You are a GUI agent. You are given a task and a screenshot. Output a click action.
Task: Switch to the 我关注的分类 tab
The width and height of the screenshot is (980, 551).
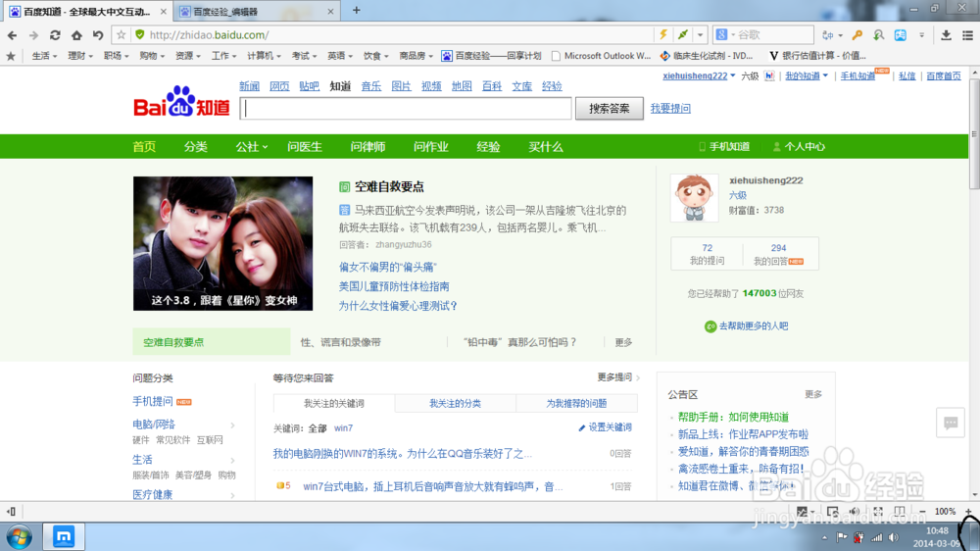click(455, 404)
